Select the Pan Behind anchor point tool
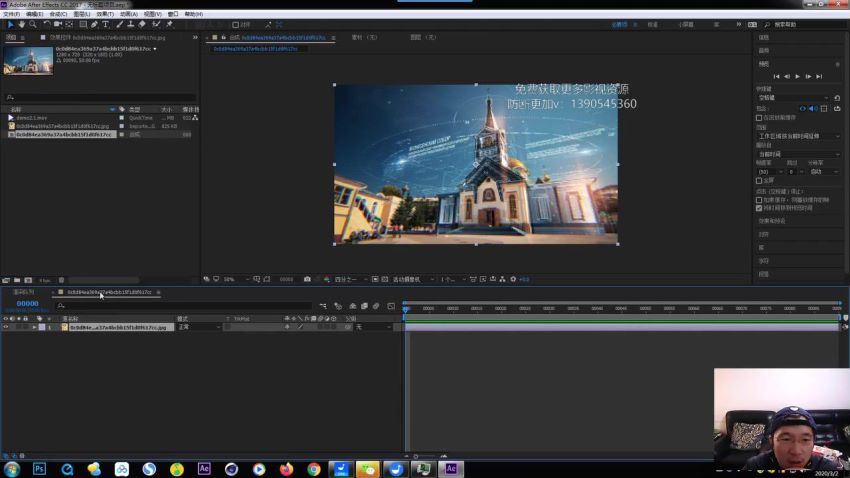 point(69,24)
